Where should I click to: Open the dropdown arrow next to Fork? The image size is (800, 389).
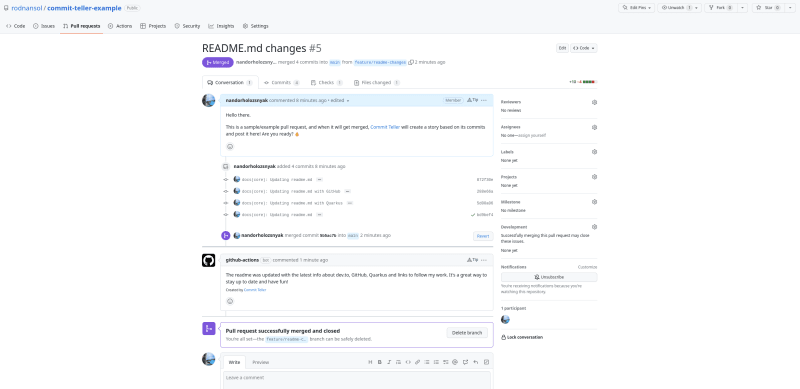[743, 8]
